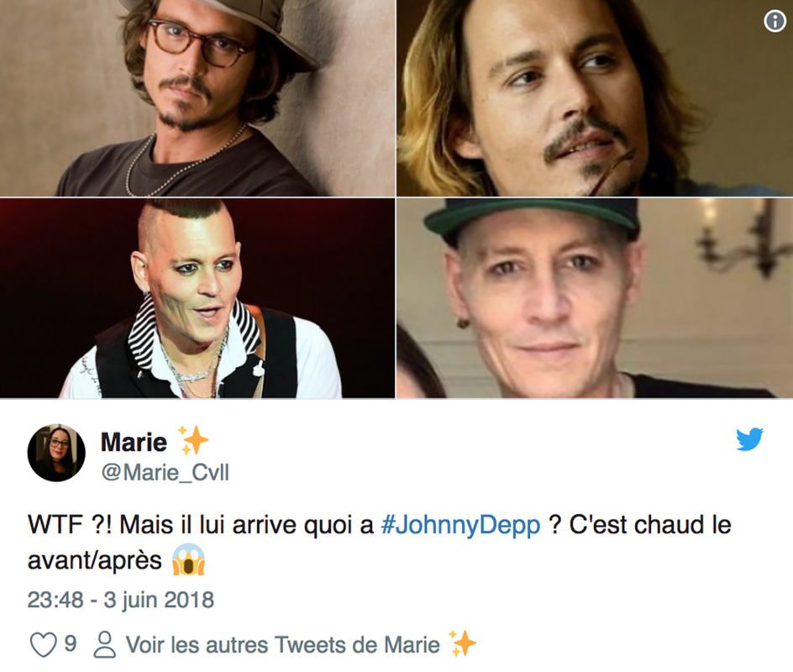Viewport: 793px width, 672px height.
Task: Open Voir les autres Tweets de Marie
Action: click(282, 644)
